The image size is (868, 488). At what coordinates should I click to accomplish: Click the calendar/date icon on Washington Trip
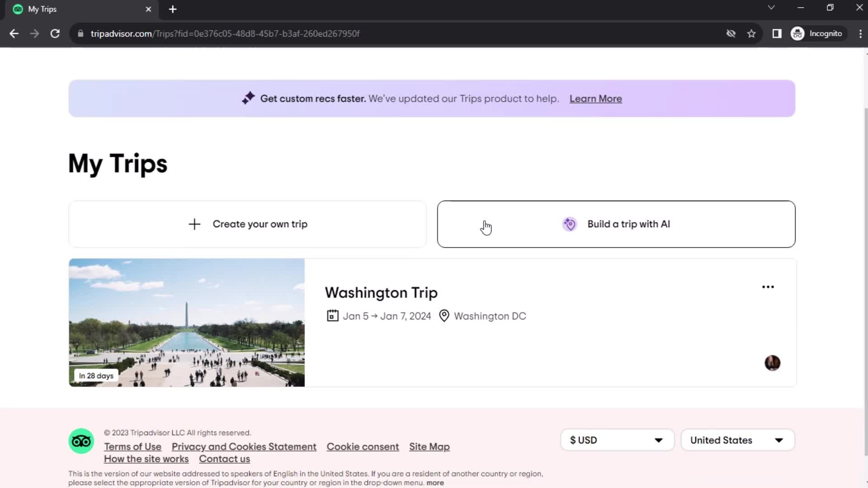(x=332, y=315)
